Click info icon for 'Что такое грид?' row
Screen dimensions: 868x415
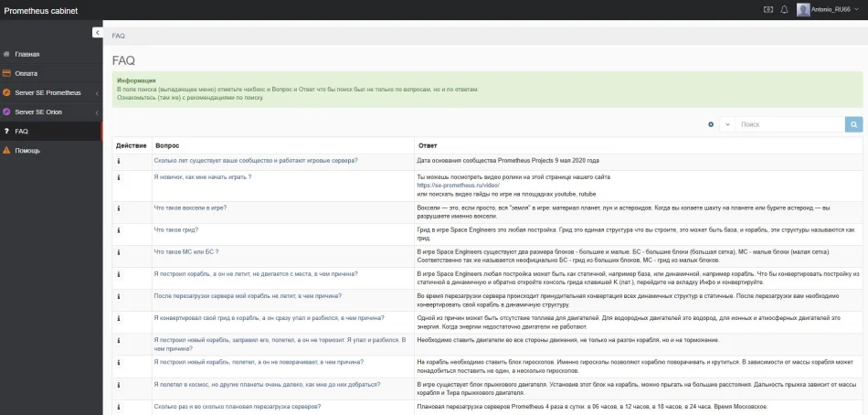pos(119,230)
